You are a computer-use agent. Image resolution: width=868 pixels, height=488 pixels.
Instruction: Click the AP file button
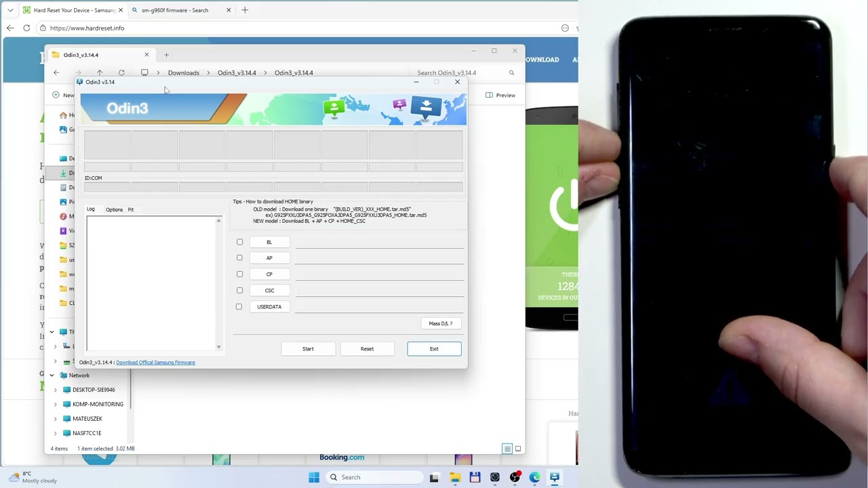(269, 258)
